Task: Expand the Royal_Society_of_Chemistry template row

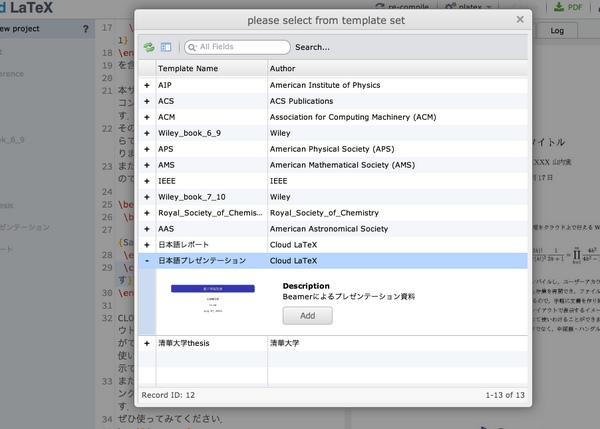Action: 147,213
